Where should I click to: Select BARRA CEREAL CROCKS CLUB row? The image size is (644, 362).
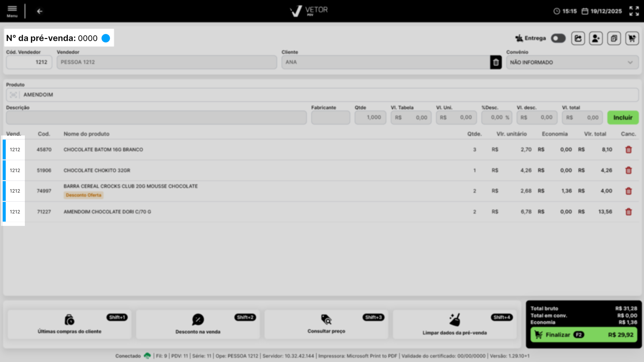click(x=321, y=191)
